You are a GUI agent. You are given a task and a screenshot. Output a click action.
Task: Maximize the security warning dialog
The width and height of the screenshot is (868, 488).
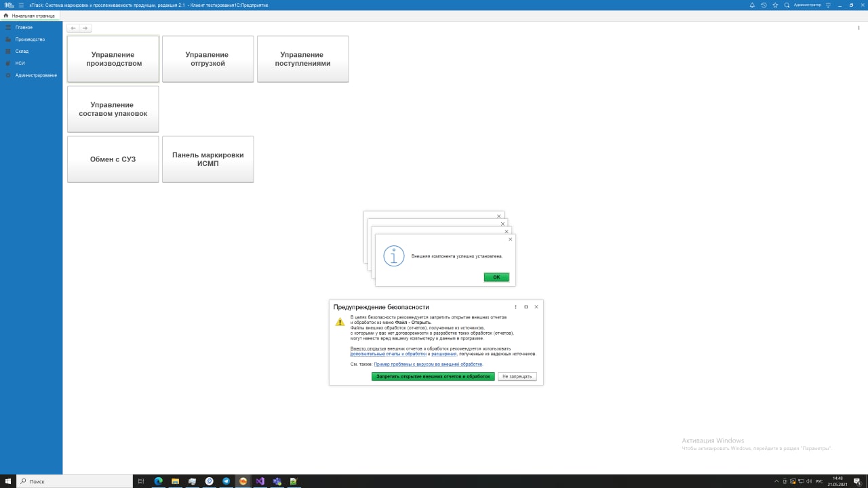coord(526,307)
